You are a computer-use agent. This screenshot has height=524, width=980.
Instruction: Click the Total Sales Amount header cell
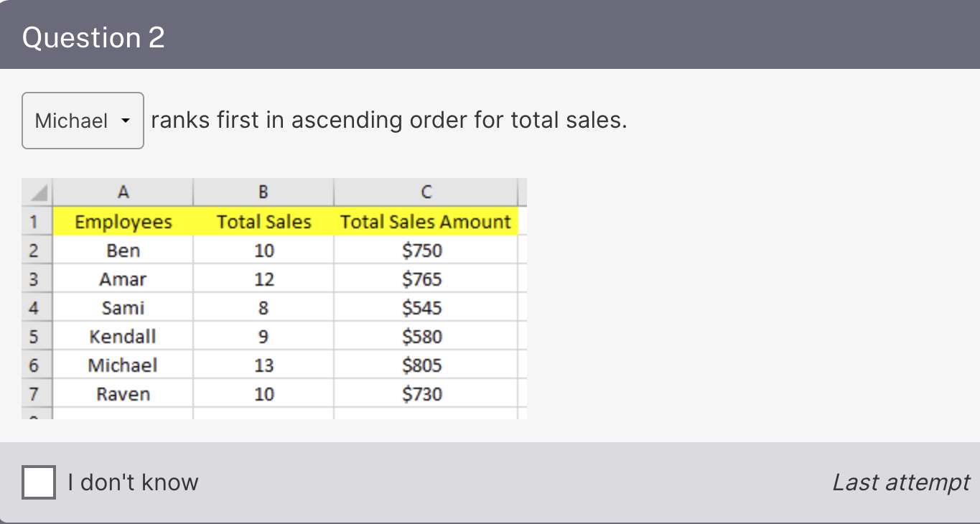pos(426,222)
